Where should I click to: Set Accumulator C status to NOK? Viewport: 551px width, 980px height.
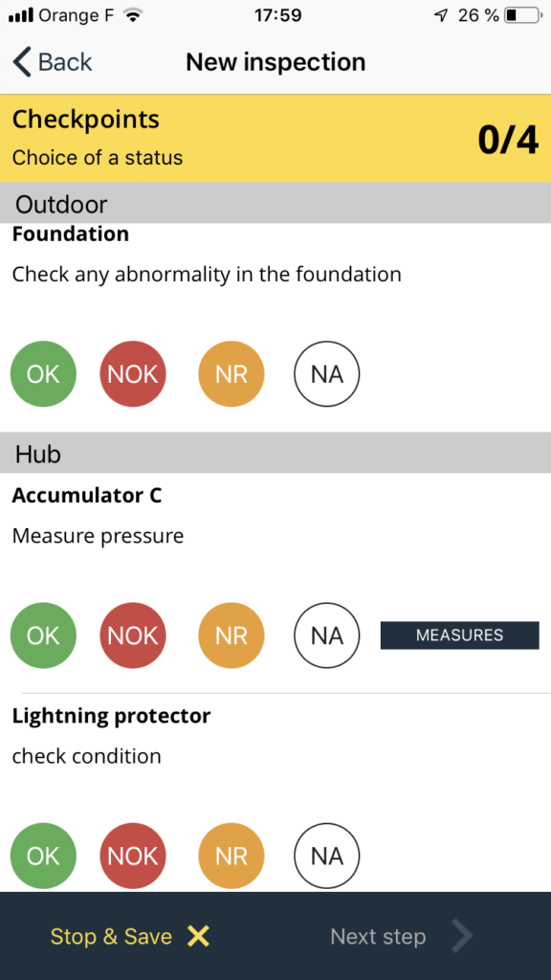[133, 635]
